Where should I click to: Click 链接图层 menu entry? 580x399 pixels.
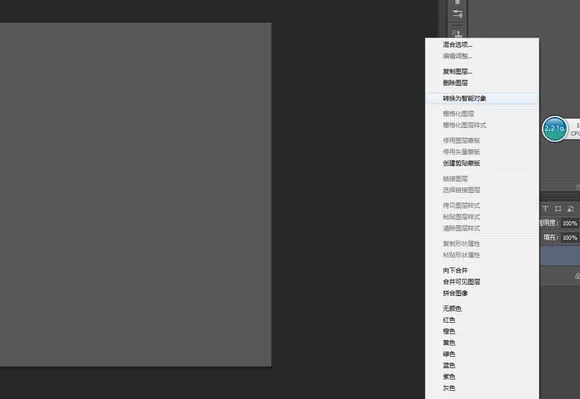455,179
